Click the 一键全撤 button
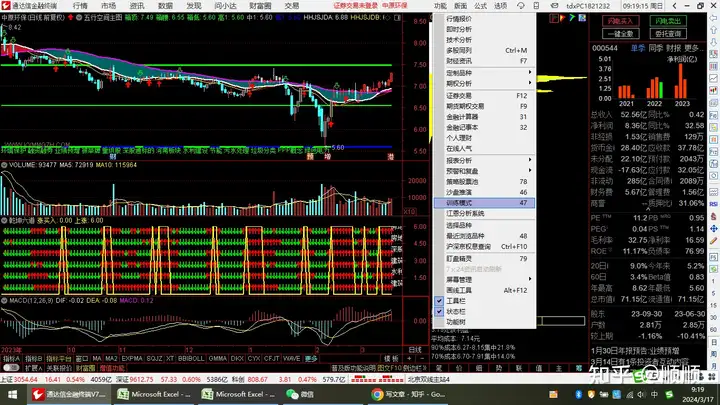 pos(620,34)
